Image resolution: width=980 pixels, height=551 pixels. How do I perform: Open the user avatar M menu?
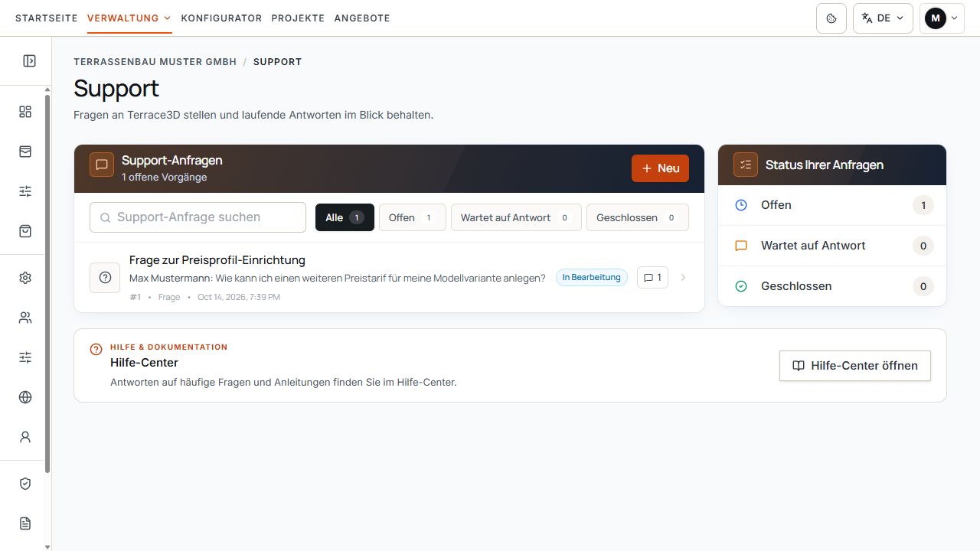click(x=942, y=18)
